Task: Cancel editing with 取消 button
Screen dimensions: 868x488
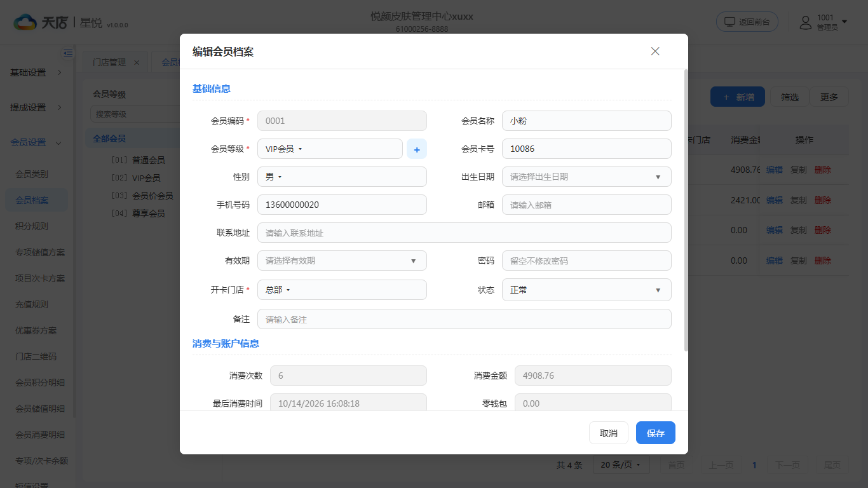Action: coord(609,433)
